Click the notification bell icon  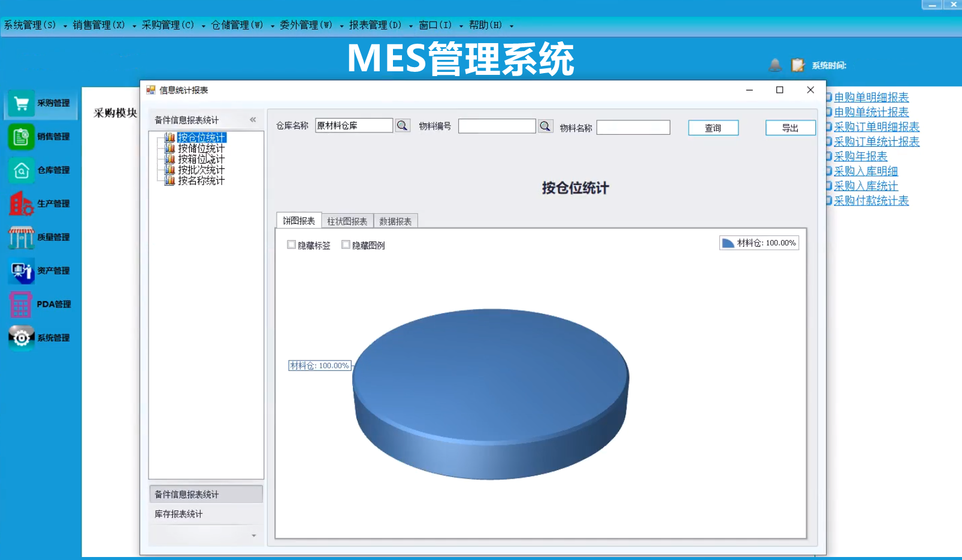click(775, 65)
